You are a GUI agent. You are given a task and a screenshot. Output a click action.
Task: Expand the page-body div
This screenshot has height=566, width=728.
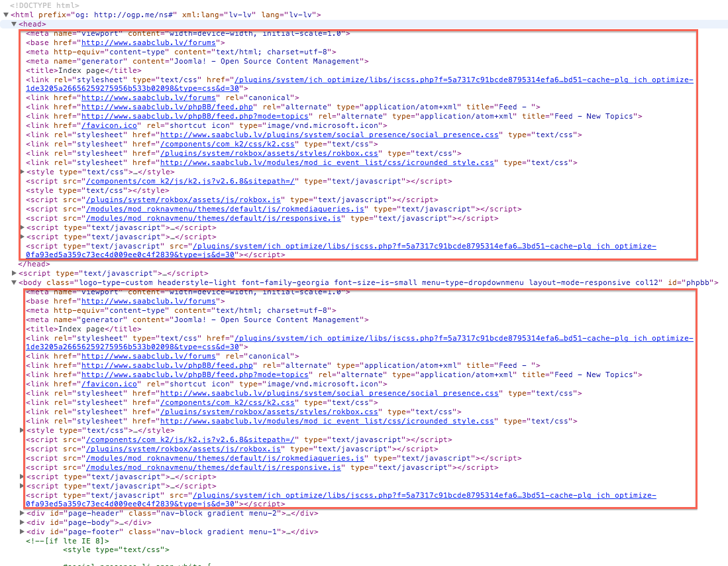point(23,522)
